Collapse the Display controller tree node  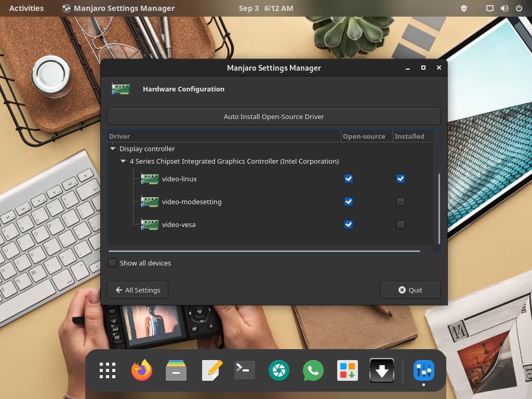click(x=113, y=149)
